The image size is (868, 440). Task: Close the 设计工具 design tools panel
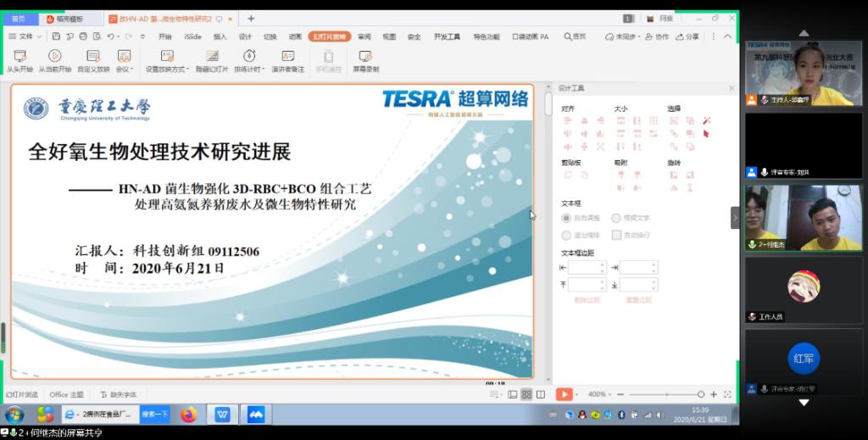pos(732,88)
